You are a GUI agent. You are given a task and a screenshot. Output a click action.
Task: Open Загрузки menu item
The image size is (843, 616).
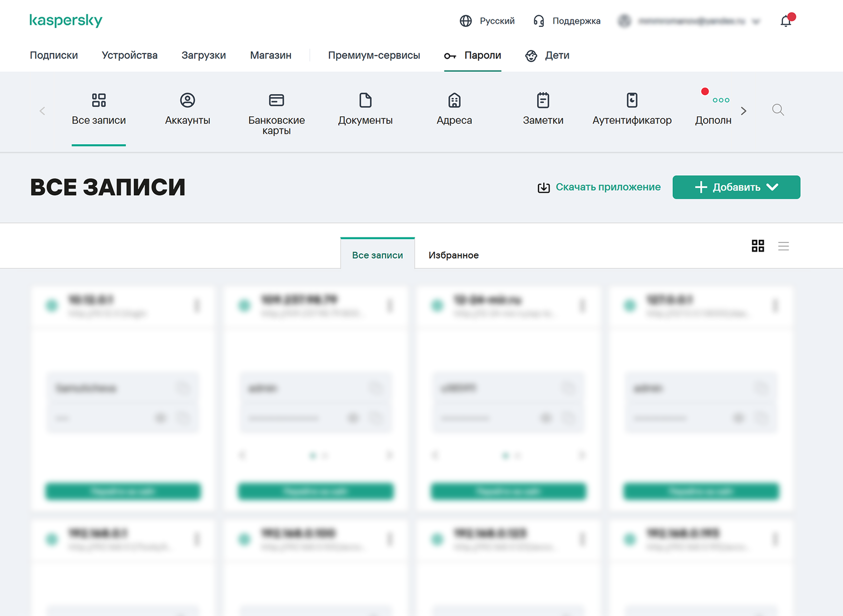pos(203,55)
